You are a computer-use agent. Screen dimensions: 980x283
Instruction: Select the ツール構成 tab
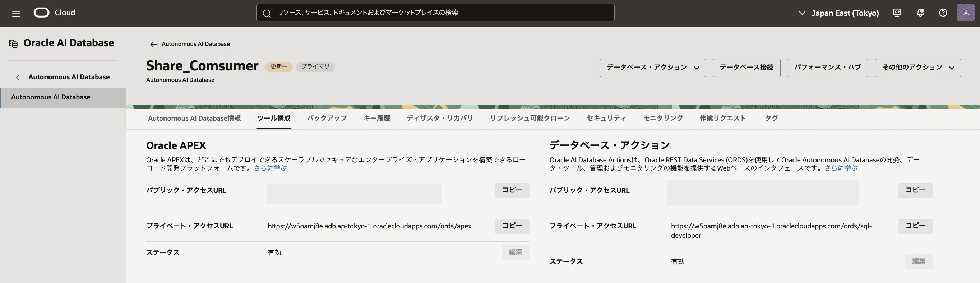click(x=274, y=118)
